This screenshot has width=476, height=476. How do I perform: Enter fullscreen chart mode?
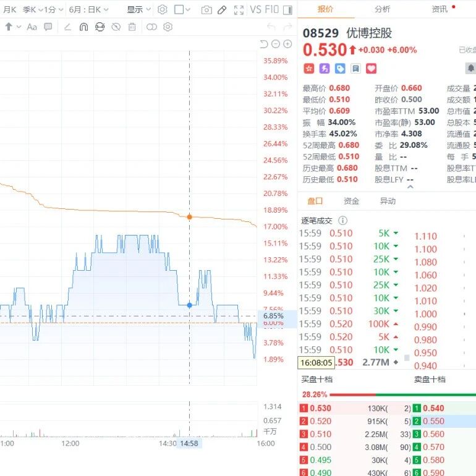coord(239,10)
